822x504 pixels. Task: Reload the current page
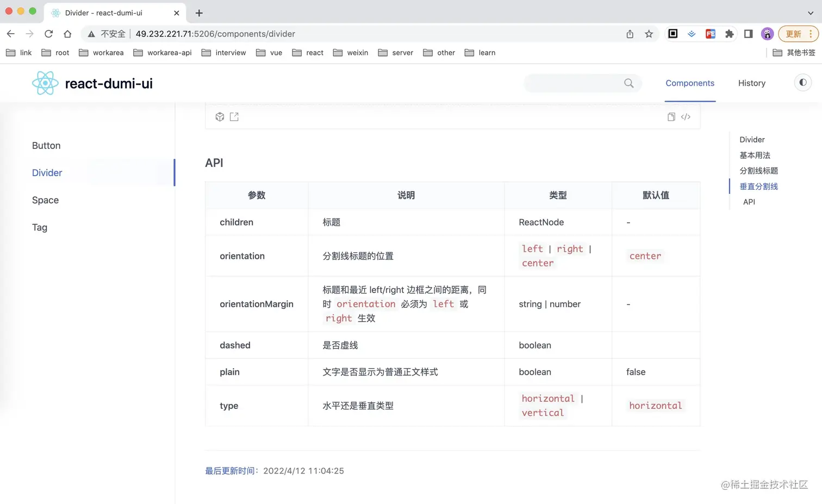click(48, 34)
